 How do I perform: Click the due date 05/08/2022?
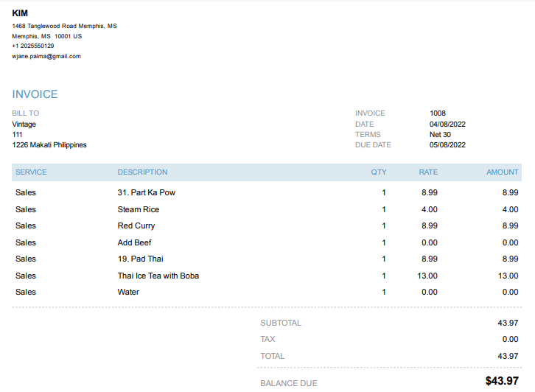coord(447,145)
